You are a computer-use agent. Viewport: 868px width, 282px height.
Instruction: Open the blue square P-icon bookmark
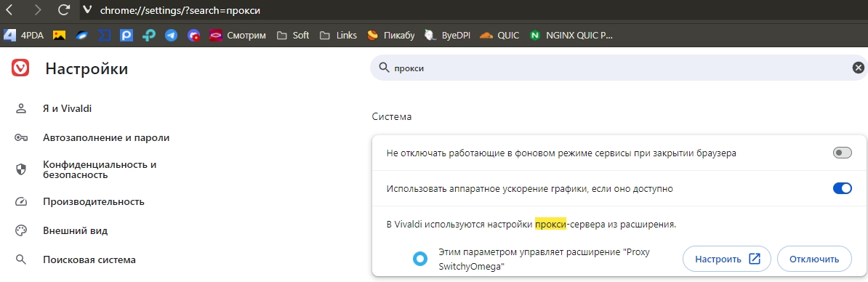click(126, 36)
